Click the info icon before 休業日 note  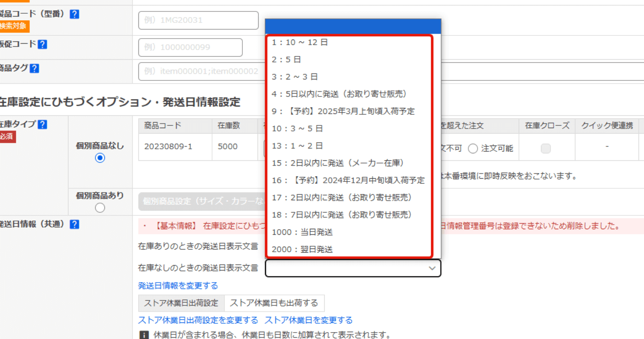click(144, 335)
